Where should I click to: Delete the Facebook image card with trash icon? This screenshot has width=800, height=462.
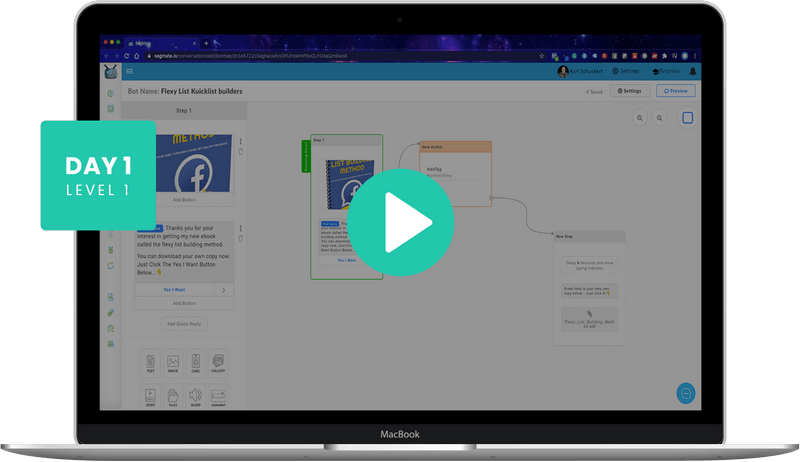240,151
